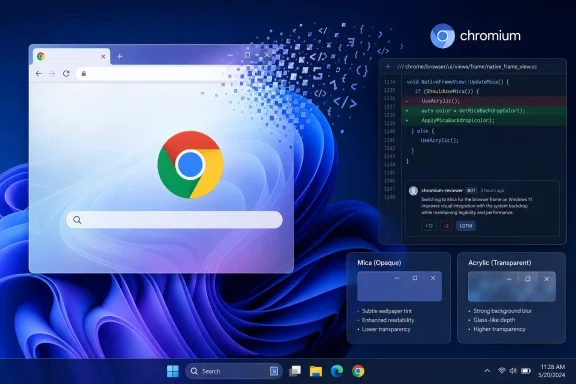Launch File Explorer from taskbar
The height and width of the screenshot is (384, 576).
(x=316, y=371)
